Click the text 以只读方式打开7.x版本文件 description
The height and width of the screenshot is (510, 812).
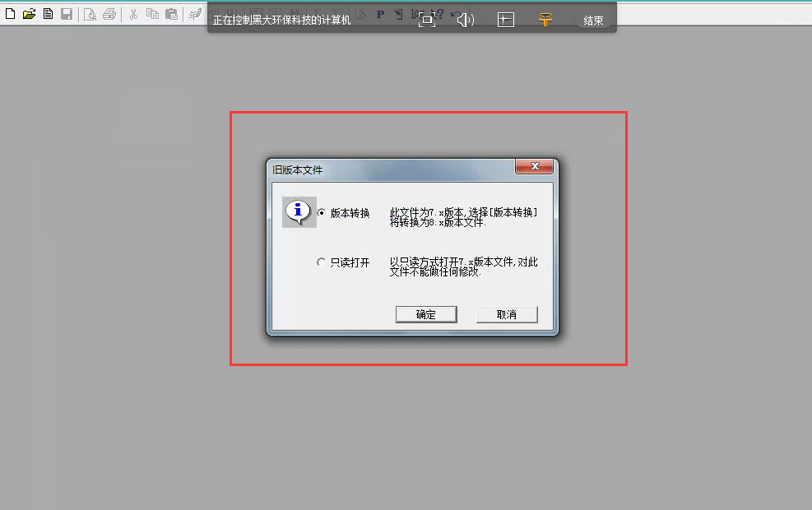coord(463,267)
